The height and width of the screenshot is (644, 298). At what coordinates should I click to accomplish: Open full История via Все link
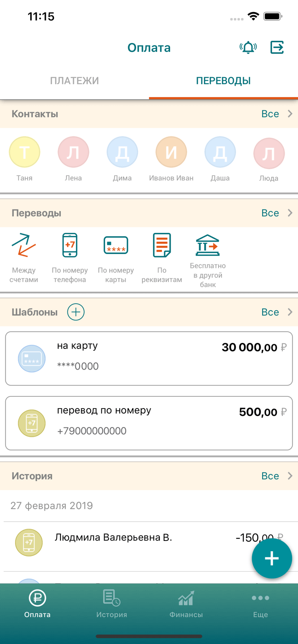[277, 476]
